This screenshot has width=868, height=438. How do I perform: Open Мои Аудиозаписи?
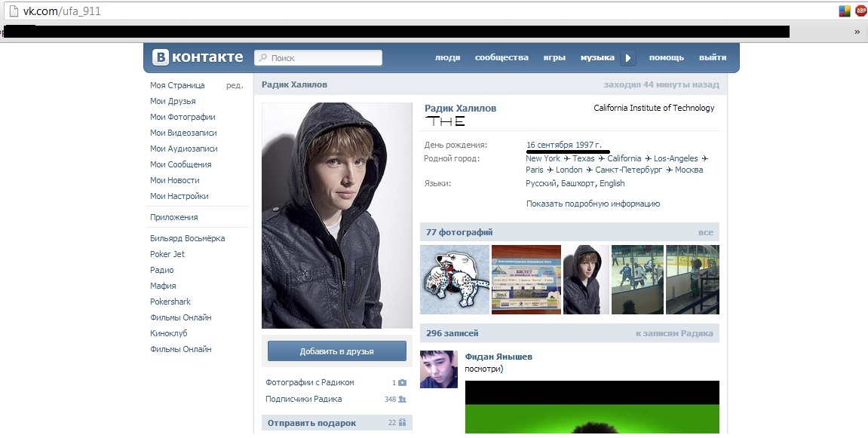pos(184,149)
